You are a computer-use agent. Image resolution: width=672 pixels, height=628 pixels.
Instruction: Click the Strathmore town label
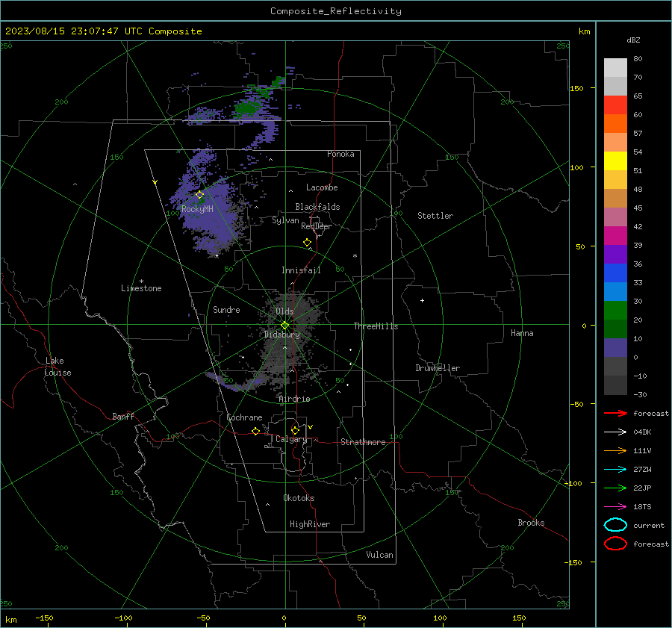click(x=363, y=442)
